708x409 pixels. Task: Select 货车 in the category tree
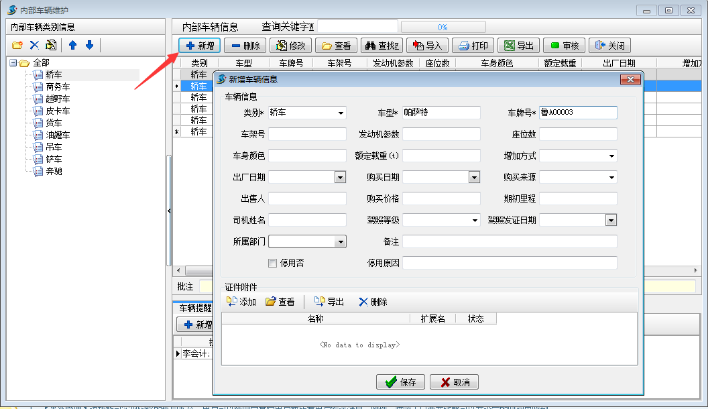55,123
